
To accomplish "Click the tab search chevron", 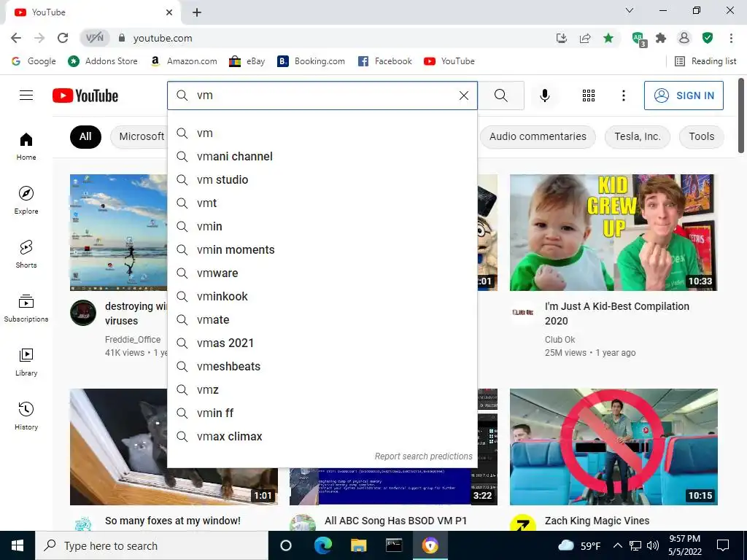I will (630, 10).
